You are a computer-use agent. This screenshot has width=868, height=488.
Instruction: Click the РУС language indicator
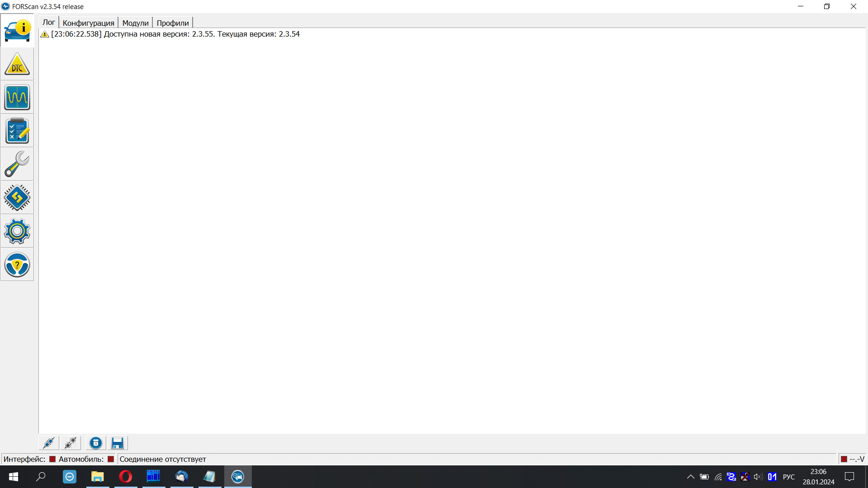point(788,477)
